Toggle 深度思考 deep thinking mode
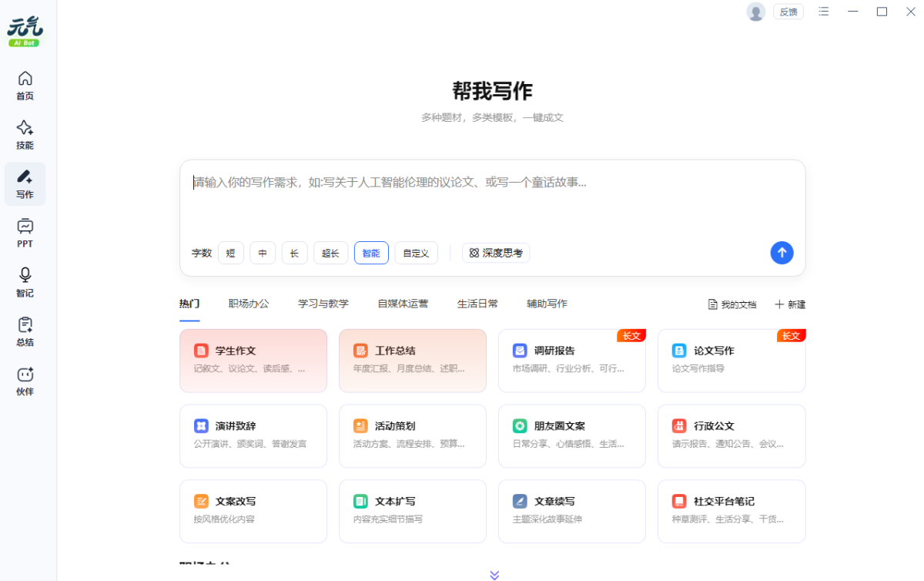The width and height of the screenshot is (924, 581). click(x=495, y=253)
